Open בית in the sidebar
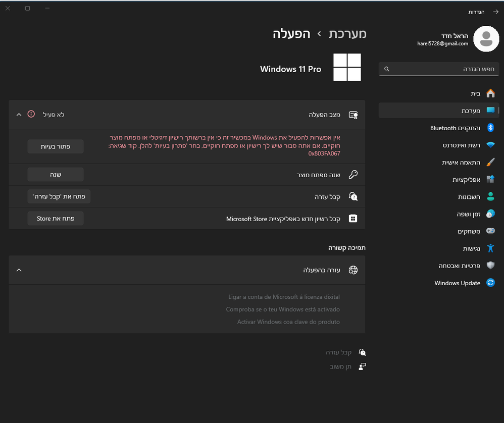 (x=439, y=93)
